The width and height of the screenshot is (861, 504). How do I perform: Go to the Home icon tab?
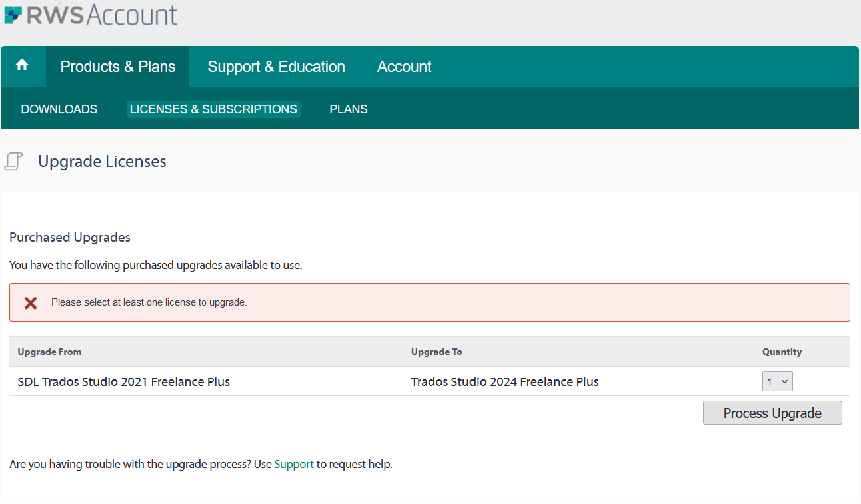point(22,65)
